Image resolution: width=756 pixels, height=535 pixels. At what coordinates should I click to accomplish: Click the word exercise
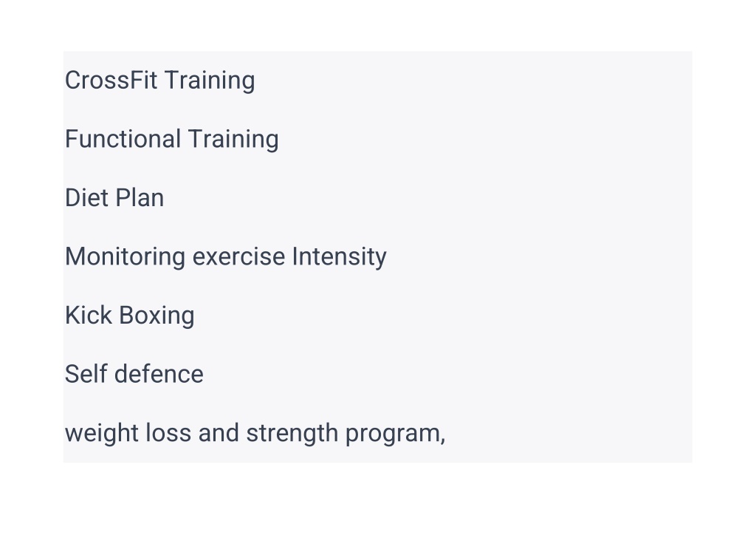238,256
